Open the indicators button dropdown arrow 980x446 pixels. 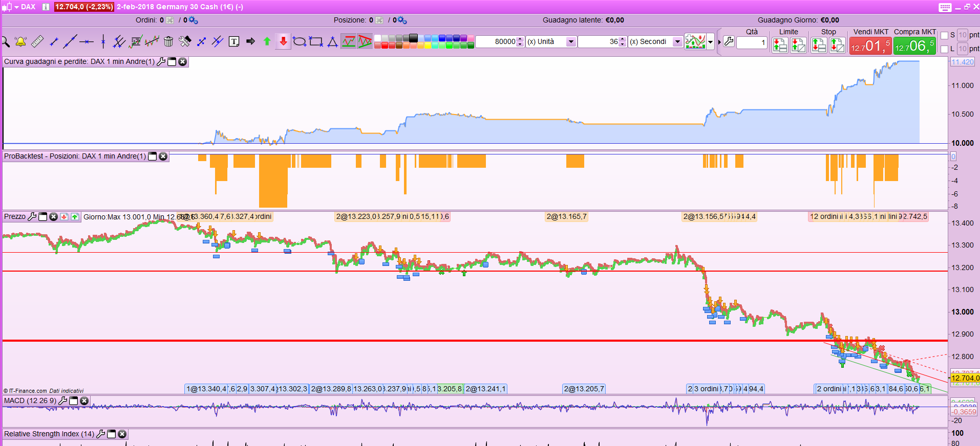(x=711, y=42)
